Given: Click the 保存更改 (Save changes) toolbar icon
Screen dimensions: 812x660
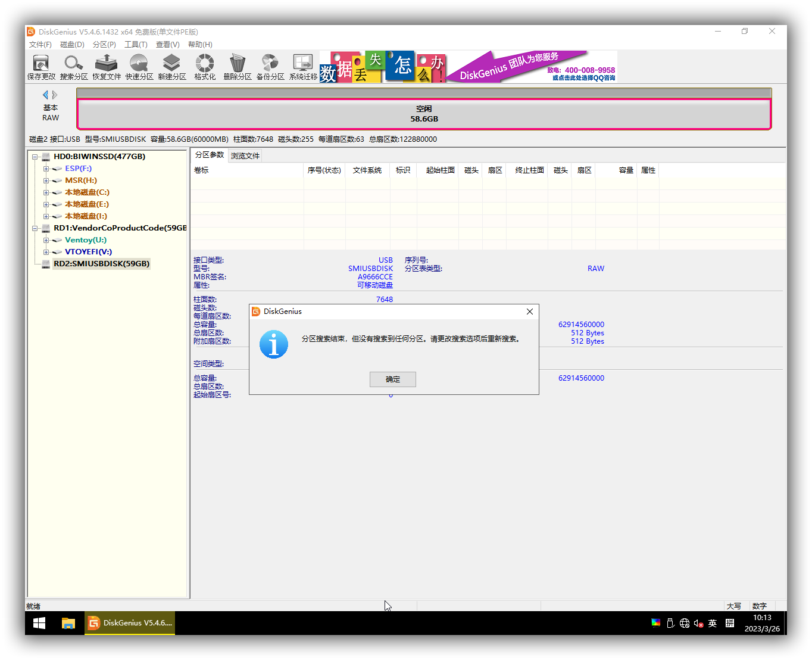Looking at the screenshot, I should [x=41, y=67].
